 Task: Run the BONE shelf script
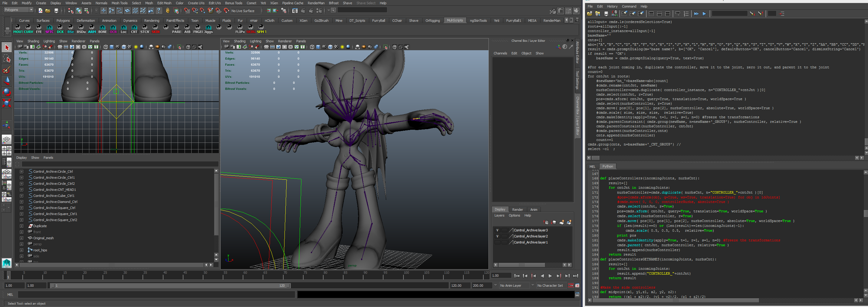tap(102, 29)
